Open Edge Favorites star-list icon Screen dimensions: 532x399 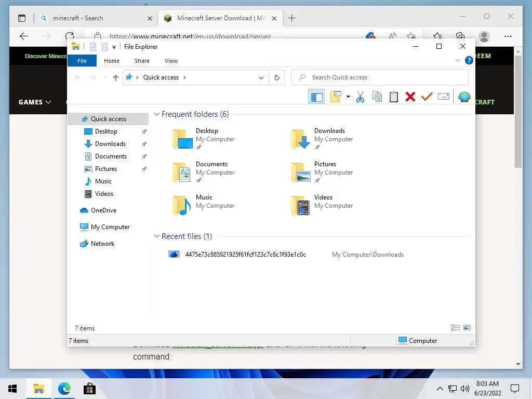tap(437, 36)
